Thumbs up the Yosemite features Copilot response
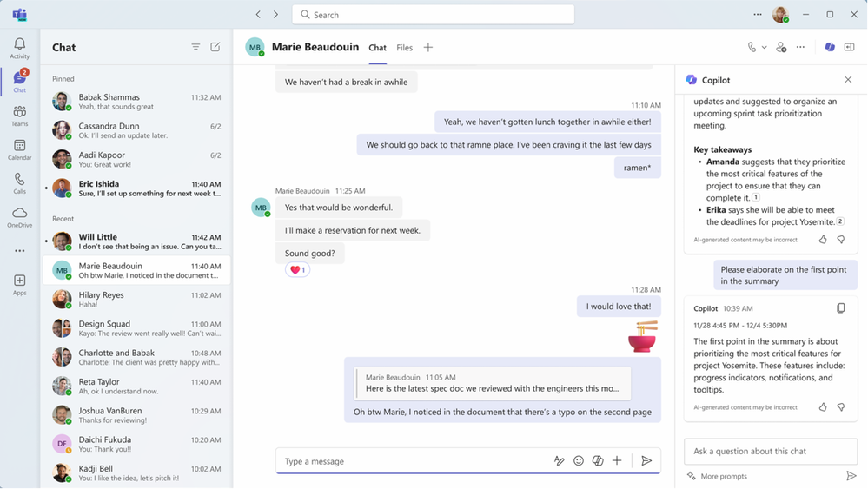 tap(823, 407)
